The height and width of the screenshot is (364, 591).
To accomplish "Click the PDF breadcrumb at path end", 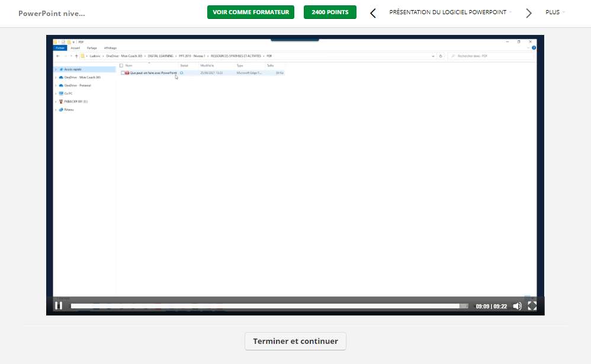I will (x=269, y=56).
